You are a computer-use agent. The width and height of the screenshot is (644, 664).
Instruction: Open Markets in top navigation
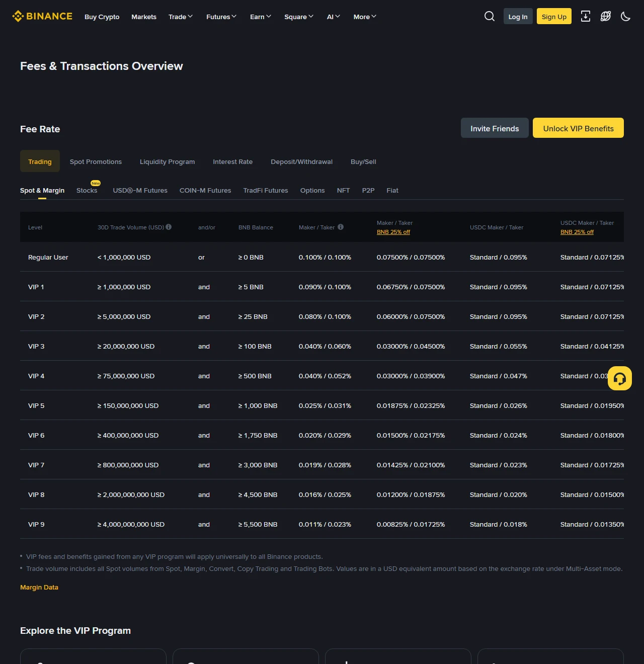(x=144, y=17)
